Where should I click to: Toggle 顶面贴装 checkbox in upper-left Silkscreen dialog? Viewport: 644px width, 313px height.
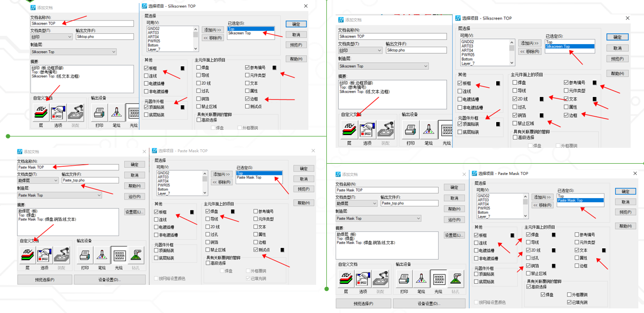pos(146,107)
